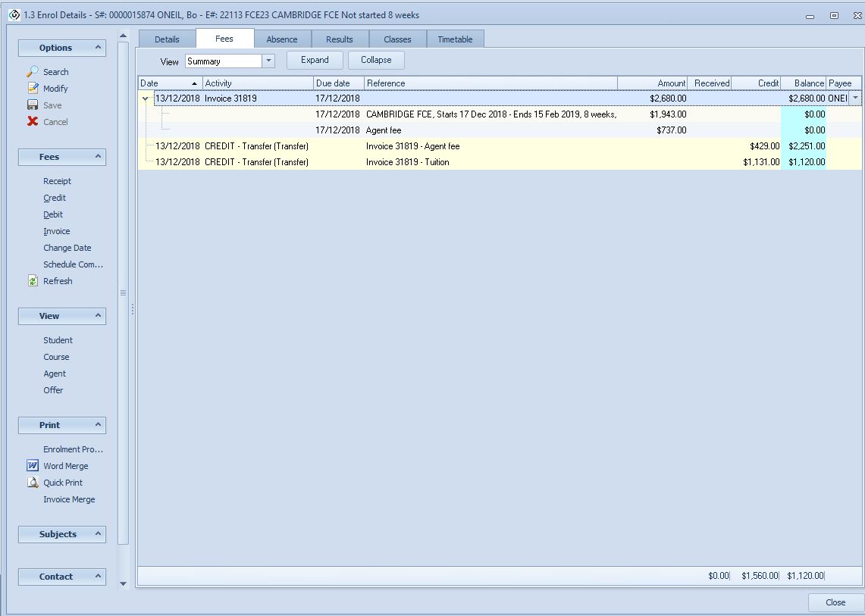Click the red Cancel X icon
Image resolution: width=865 pixels, height=616 pixels.
[x=33, y=122]
